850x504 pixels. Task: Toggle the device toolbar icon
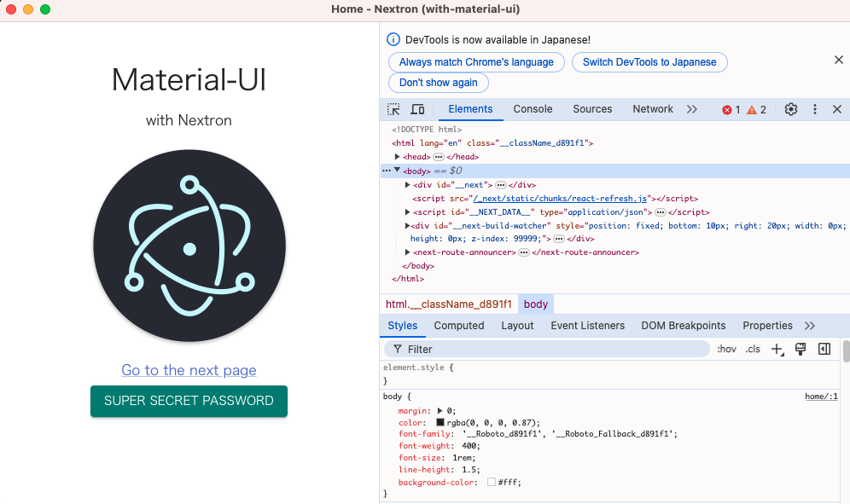(417, 109)
